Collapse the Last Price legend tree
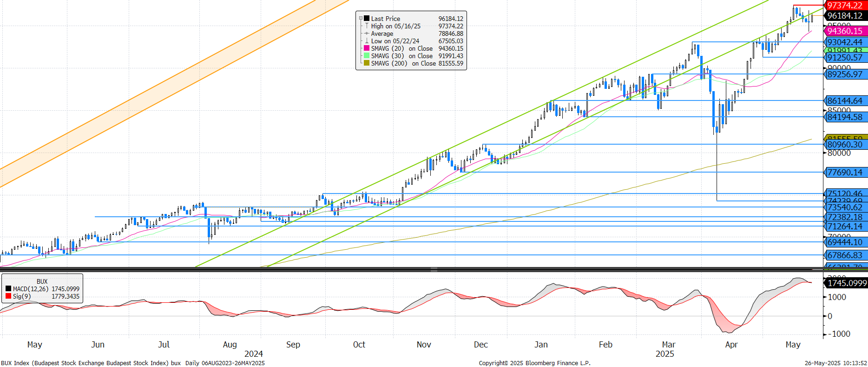This screenshot has width=868, height=367. [361, 19]
